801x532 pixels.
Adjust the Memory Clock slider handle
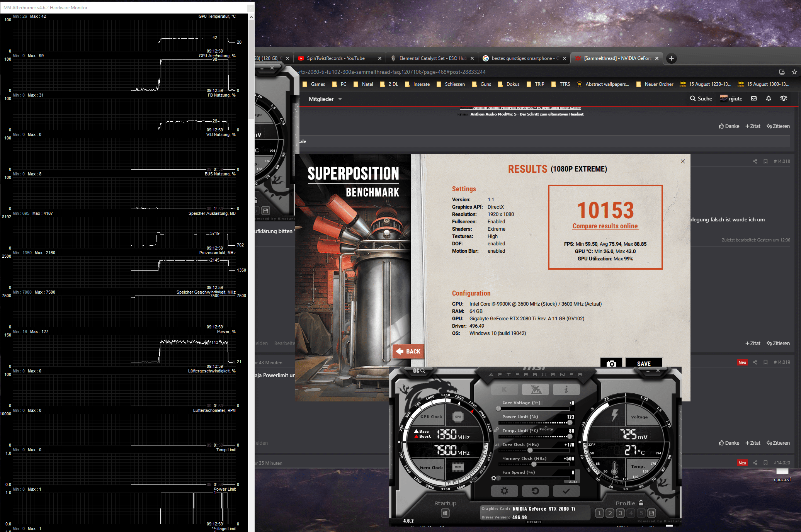pyautogui.click(x=534, y=464)
